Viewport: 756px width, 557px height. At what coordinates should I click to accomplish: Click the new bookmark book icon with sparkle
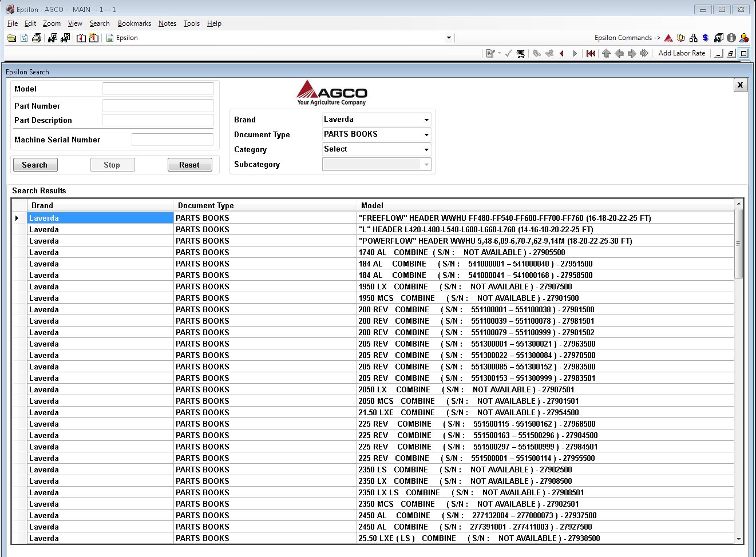(x=94, y=38)
